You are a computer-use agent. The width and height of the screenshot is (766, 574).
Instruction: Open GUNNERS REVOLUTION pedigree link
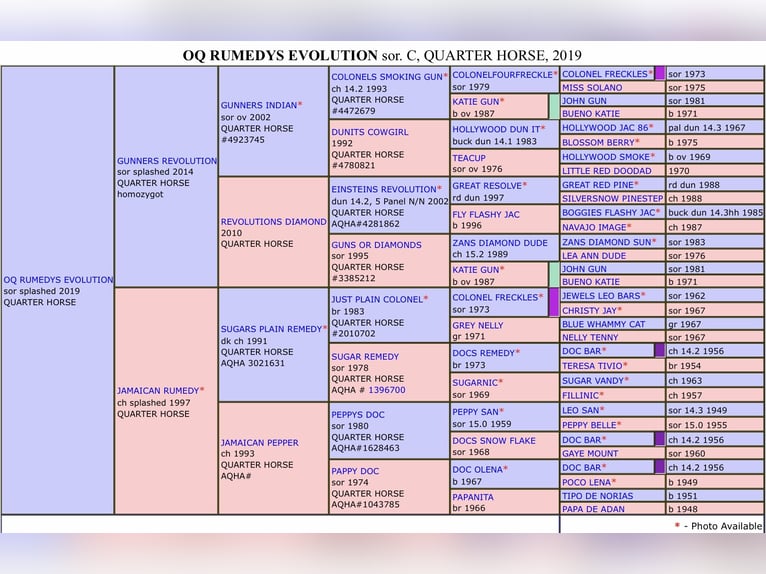click(x=166, y=161)
